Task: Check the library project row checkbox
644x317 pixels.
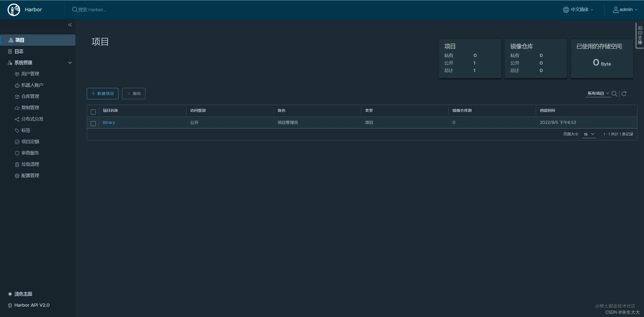Action: point(93,124)
